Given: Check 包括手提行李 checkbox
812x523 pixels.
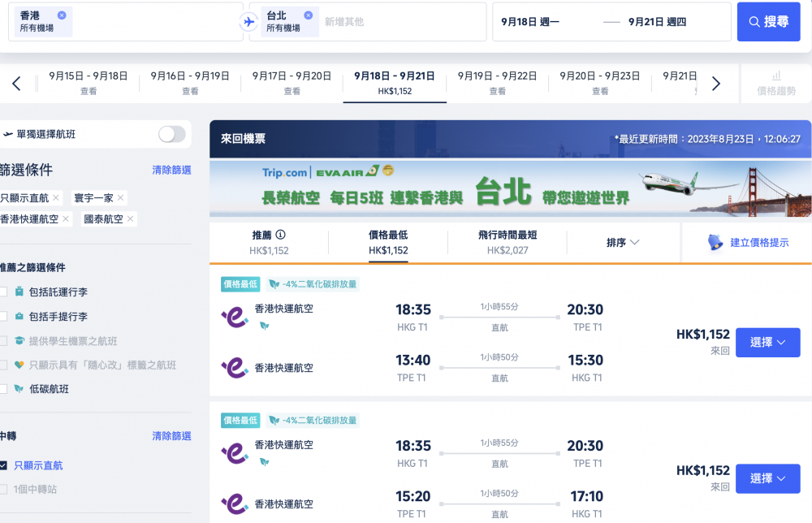Looking at the screenshot, I should coord(3,317).
